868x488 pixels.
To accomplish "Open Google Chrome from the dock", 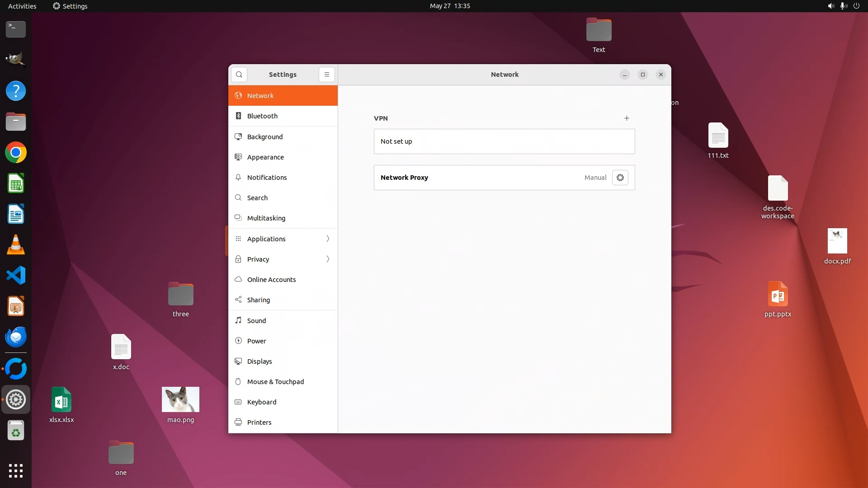I will pos(16,153).
